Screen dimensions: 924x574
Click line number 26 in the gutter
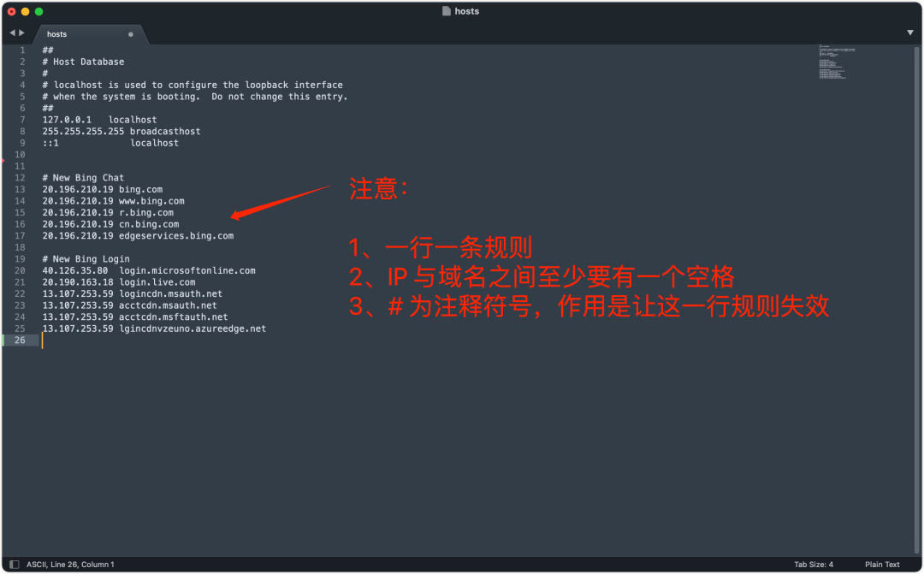(20, 340)
